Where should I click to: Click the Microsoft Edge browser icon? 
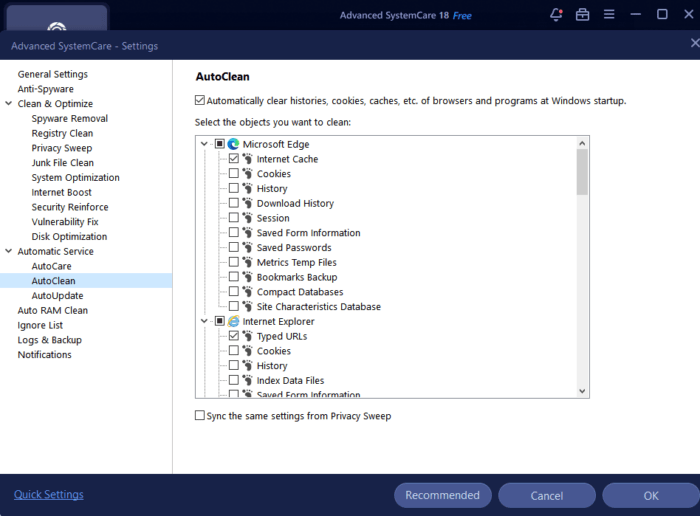(x=234, y=144)
